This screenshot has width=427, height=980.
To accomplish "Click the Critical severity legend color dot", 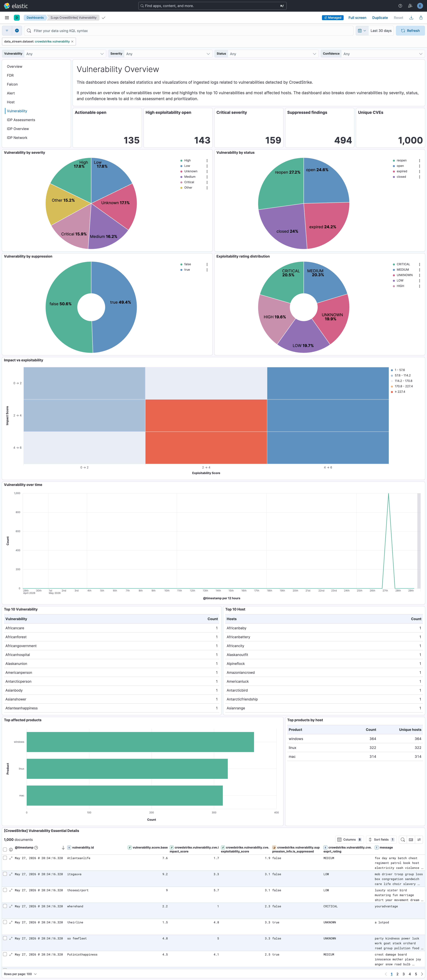I will (x=181, y=182).
